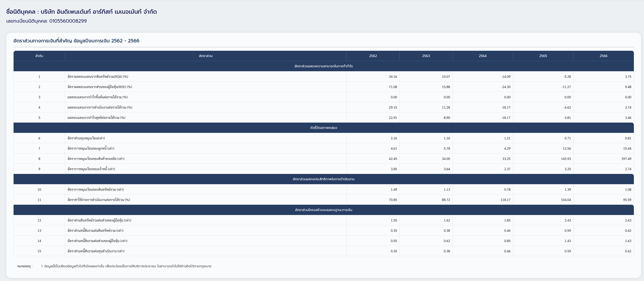
Task: Click ROA value 3.75 for 2566
Action: coord(628,77)
